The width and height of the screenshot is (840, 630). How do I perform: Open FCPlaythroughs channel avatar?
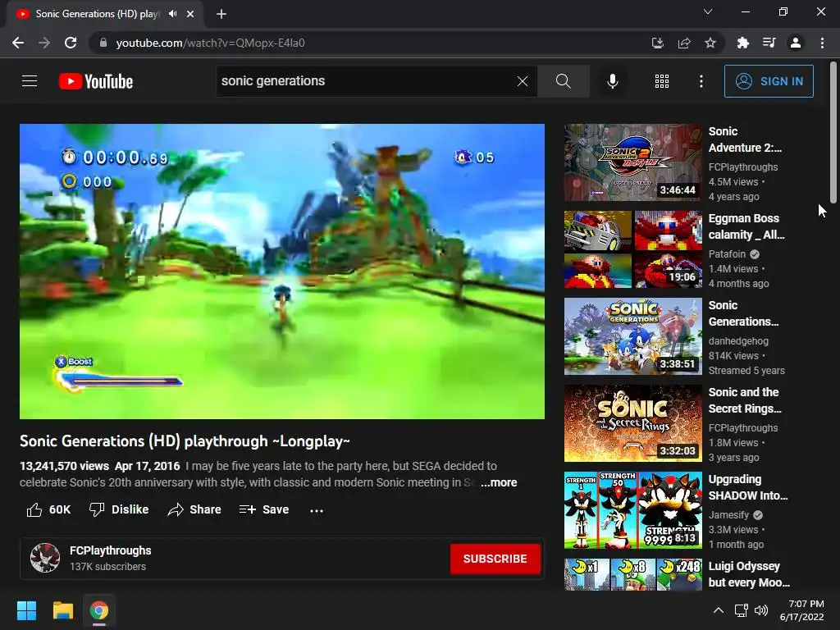tap(45, 558)
